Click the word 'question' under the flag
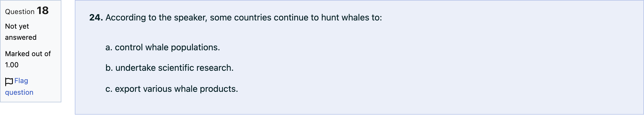This screenshot has height=124, width=644. (19, 92)
